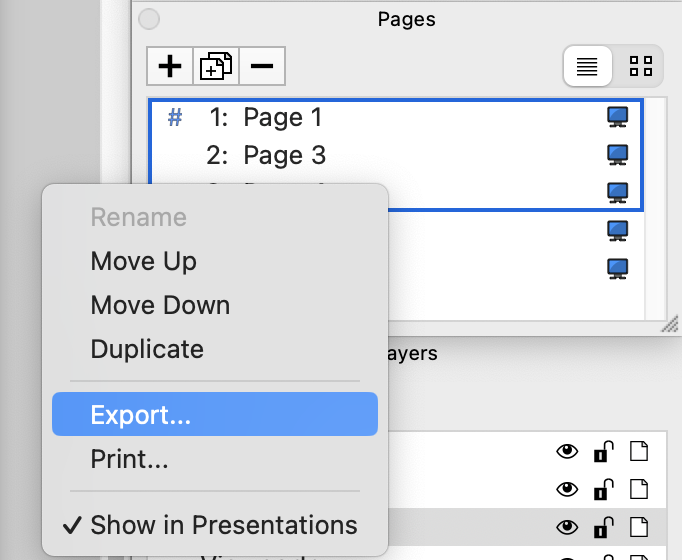This screenshot has width=682, height=560.
Task: Toggle presentation monitor icon for Page 1
Action: (618, 118)
